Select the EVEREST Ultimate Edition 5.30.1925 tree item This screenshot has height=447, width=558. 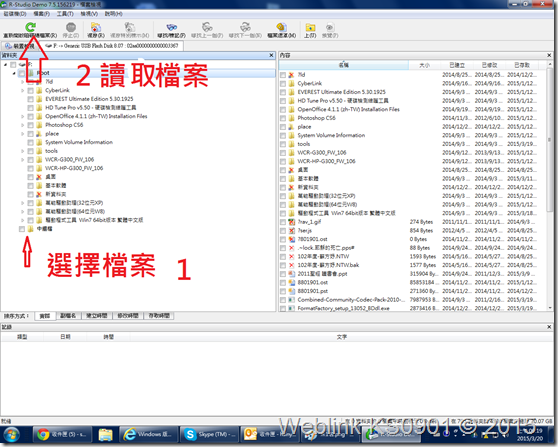pyautogui.click(x=89, y=99)
